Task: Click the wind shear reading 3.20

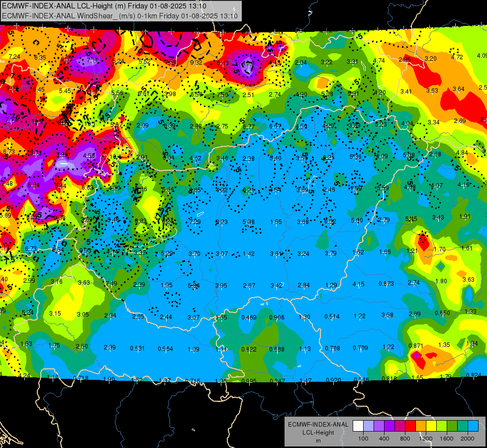Action: [430, 58]
